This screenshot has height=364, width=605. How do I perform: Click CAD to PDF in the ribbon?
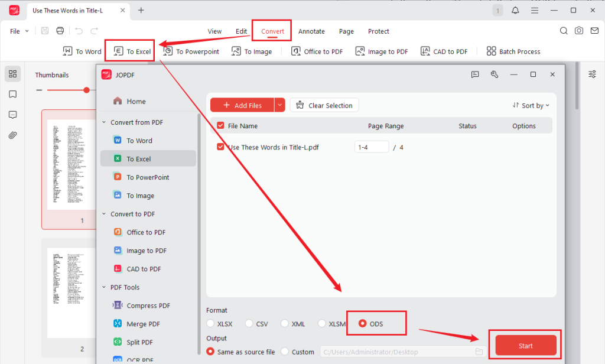coord(444,51)
